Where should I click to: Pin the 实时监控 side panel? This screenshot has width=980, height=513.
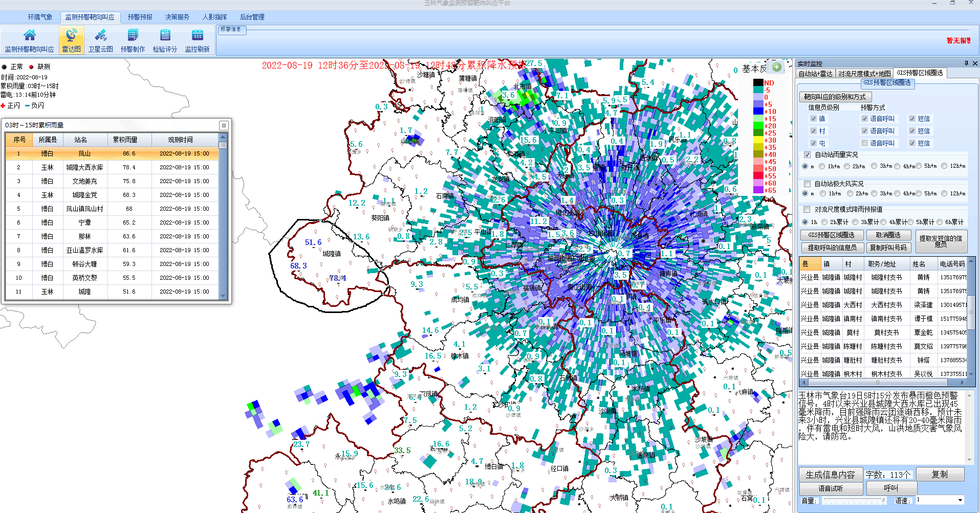click(x=966, y=63)
